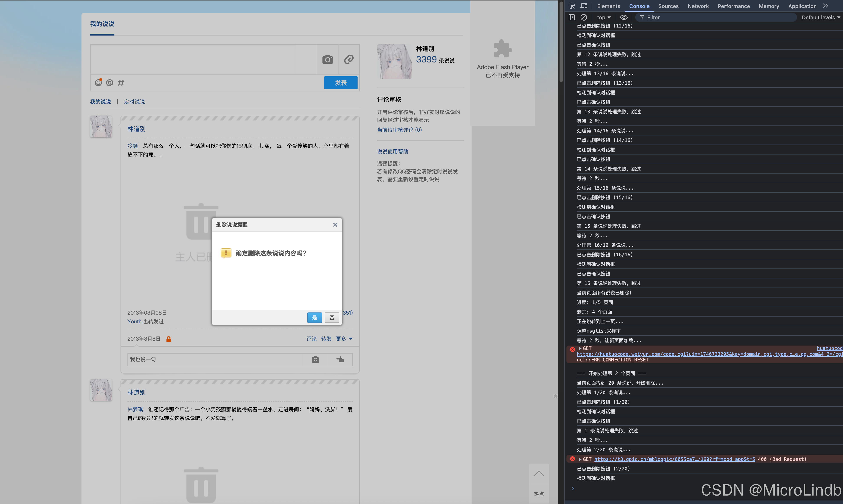This screenshot has width=843, height=504.
Task: Click the attach link icon in composer
Action: (x=349, y=60)
